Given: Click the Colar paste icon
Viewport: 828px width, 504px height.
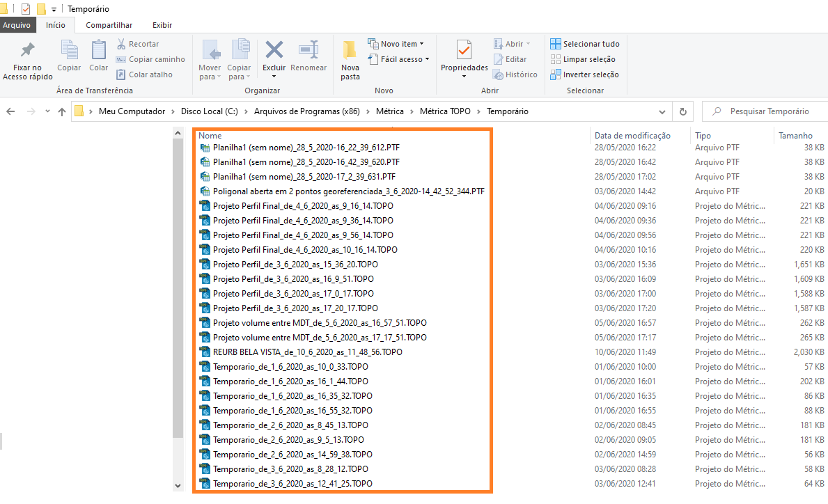Looking at the screenshot, I should tap(99, 51).
